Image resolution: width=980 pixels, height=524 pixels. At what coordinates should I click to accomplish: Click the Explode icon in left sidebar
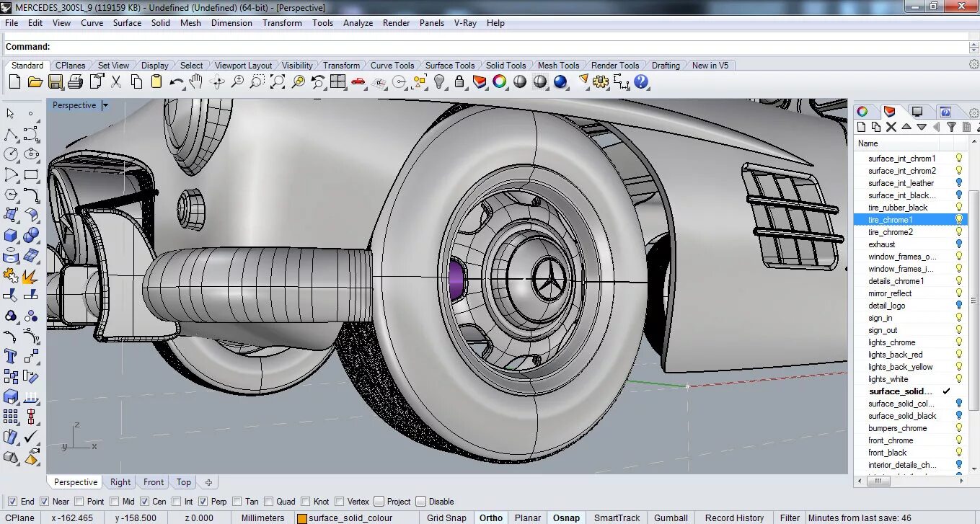tap(30, 276)
